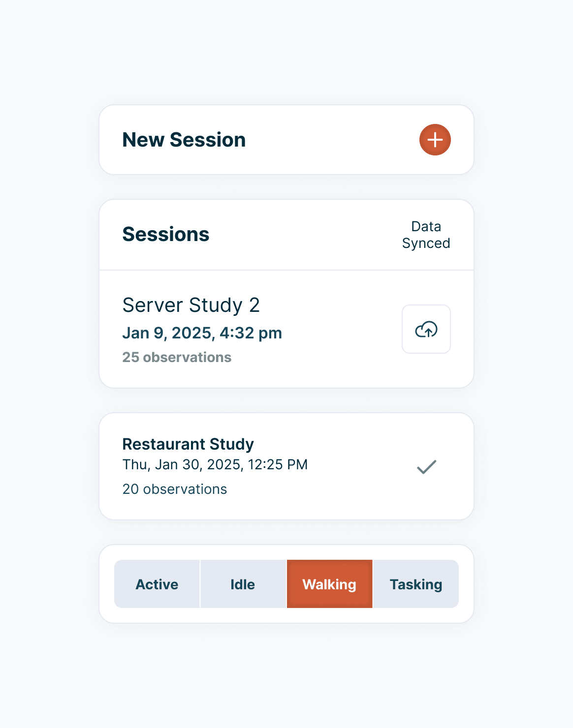Image resolution: width=573 pixels, height=728 pixels.
Task: Click the Thu, Jan 30 date line
Action: (215, 464)
